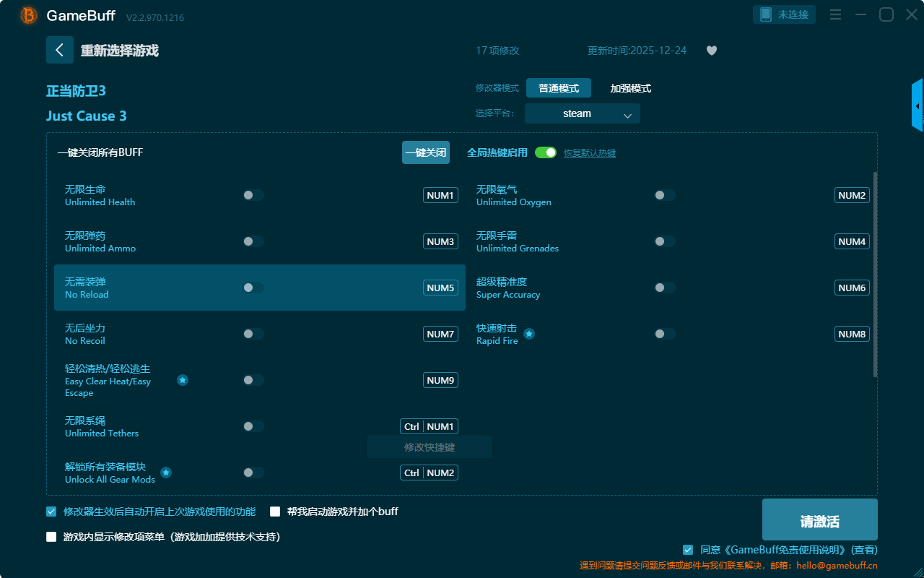
Task: Turn off the global hotkey switch
Action: point(546,152)
